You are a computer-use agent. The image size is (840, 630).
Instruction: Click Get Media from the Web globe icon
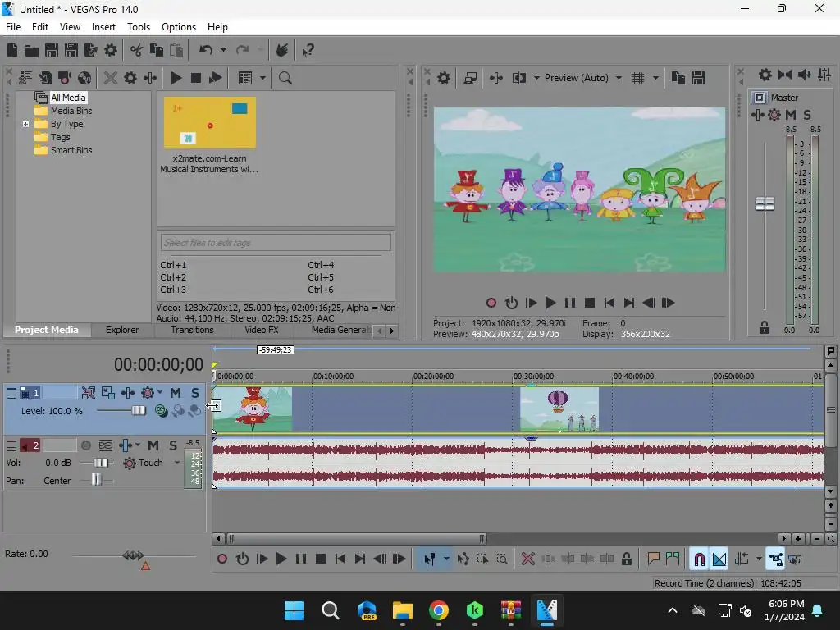click(84, 78)
